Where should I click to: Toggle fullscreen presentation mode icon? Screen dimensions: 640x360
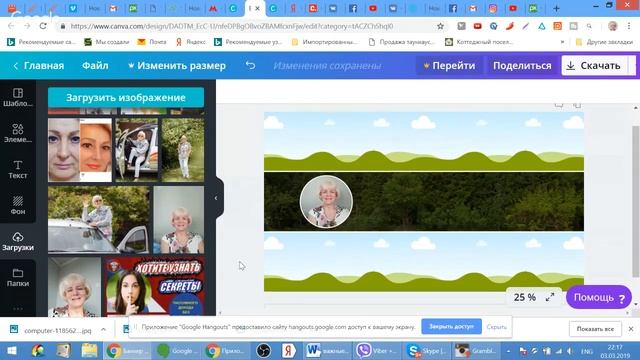550,298
